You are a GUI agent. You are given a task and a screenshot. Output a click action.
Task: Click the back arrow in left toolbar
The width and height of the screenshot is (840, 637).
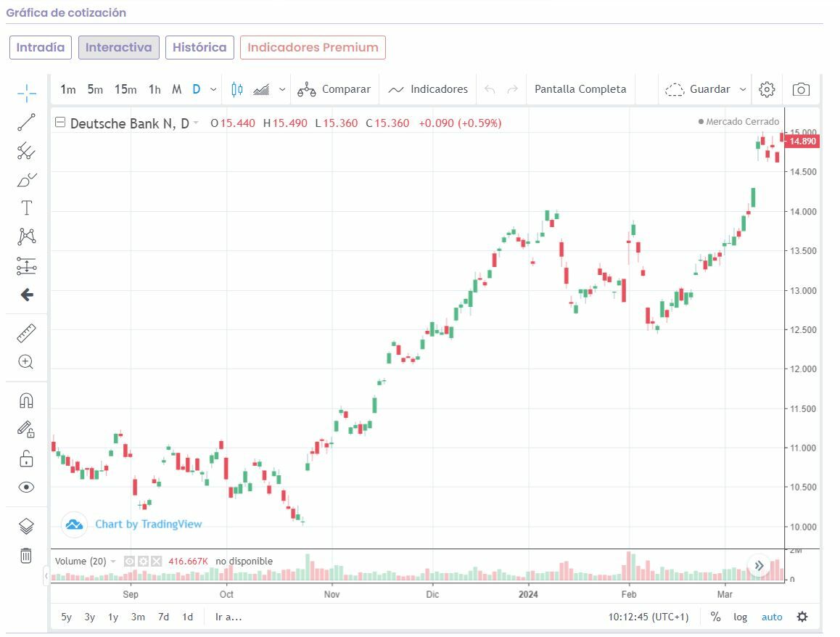[x=27, y=295]
